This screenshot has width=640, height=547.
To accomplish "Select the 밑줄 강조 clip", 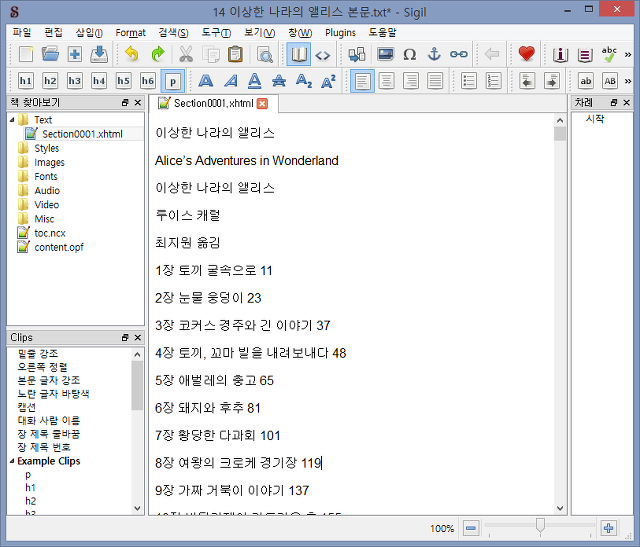I will click(38, 353).
